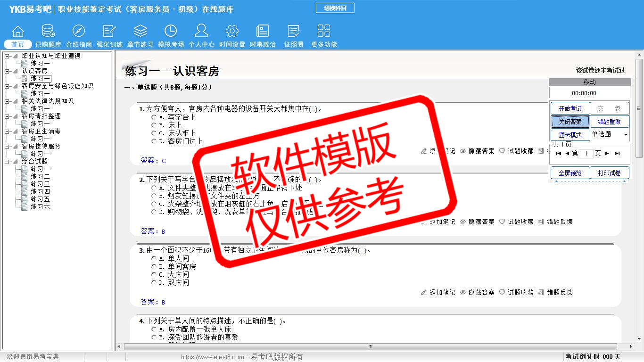Choose option A 单人间 in question 3
644x362 pixels.
click(x=154, y=259)
